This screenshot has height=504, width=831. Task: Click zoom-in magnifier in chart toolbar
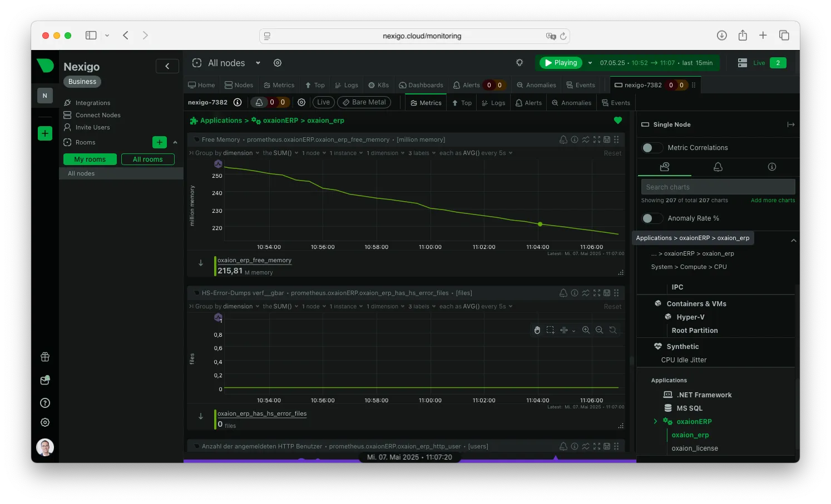[586, 330]
